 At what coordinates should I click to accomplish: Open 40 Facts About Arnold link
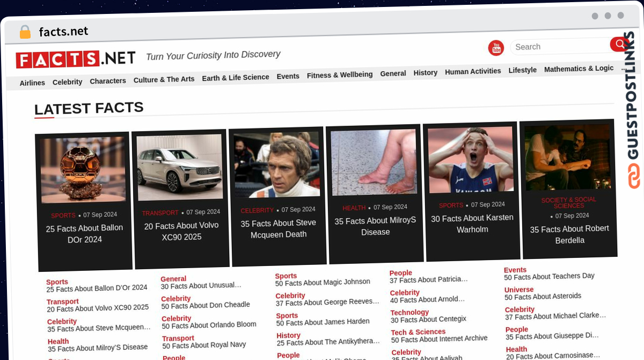tap(428, 299)
